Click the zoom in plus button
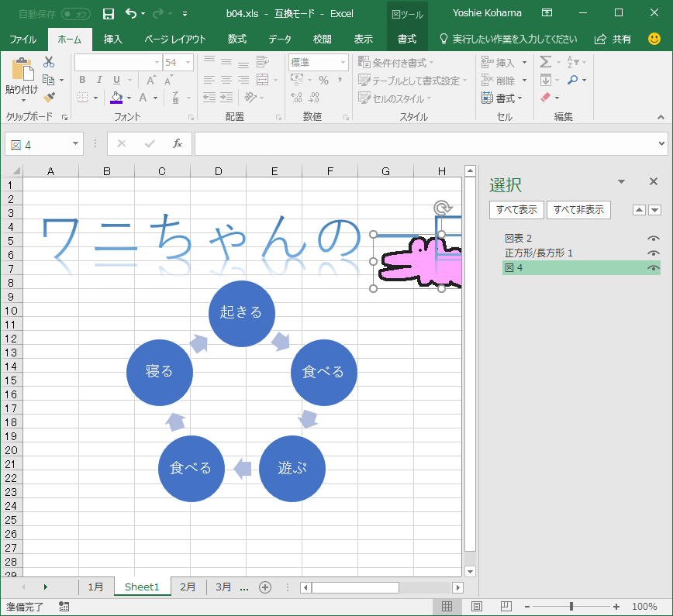Image resolution: width=673 pixels, height=616 pixels. 616,606
